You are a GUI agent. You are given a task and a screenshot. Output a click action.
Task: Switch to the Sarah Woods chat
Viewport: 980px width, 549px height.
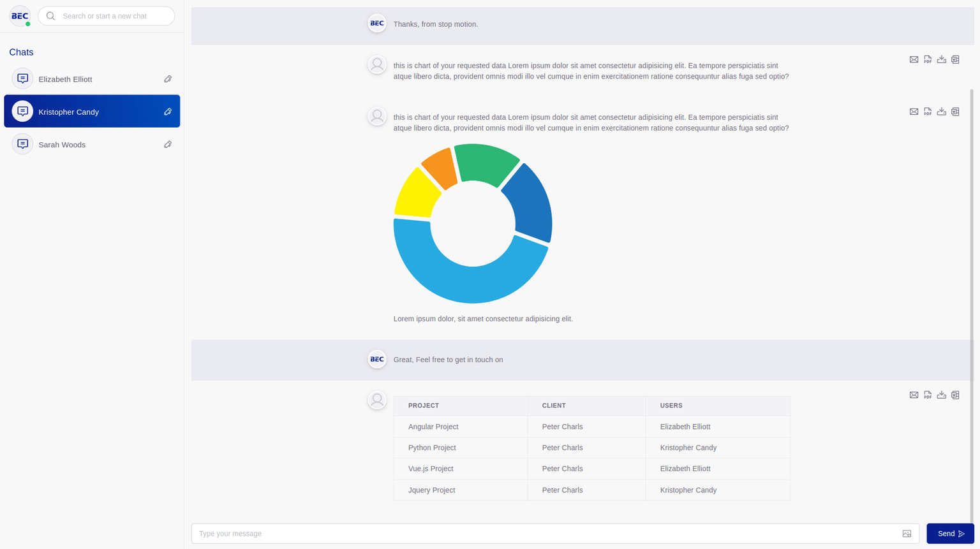point(62,145)
